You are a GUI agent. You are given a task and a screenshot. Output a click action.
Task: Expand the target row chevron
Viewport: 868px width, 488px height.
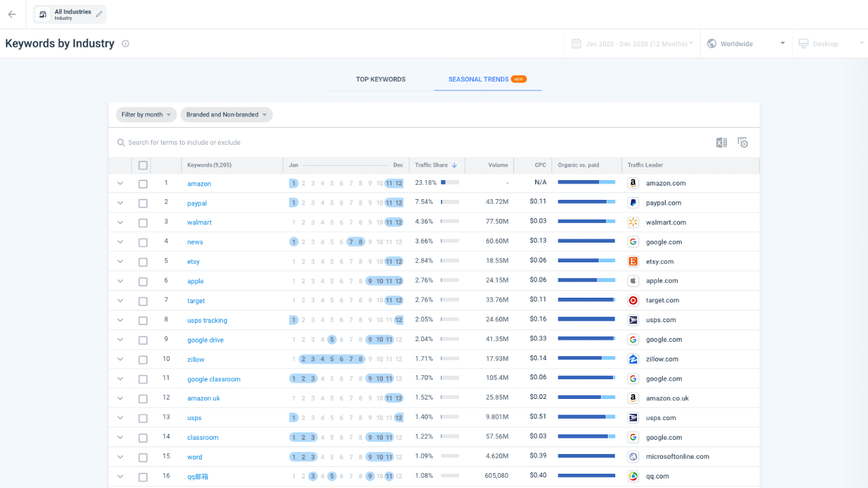coord(120,300)
